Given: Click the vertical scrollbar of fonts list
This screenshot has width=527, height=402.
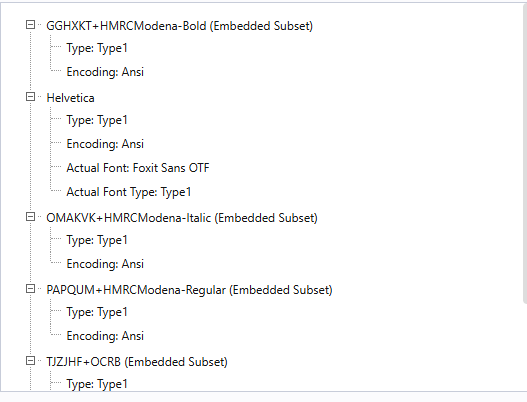Looking at the screenshot, I should [525, 151].
